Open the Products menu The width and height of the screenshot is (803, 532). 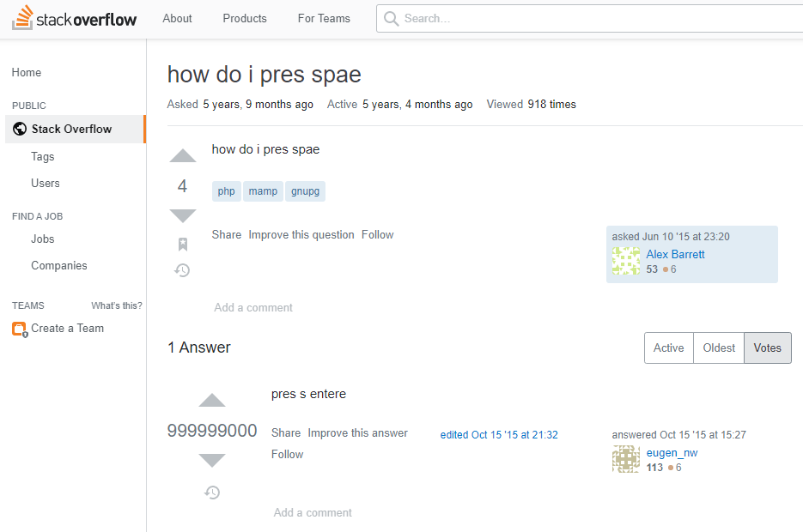[x=245, y=18]
